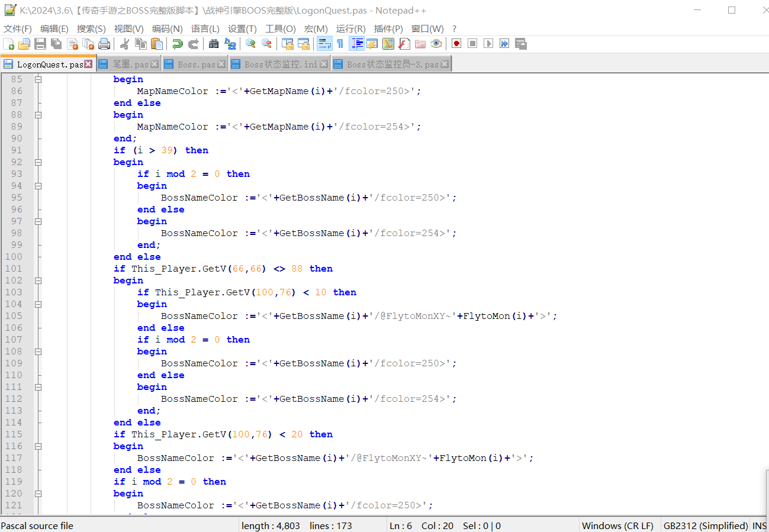This screenshot has width=769, height=532.
Task: Click the Undo arrow icon
Action: coord(177,44)
